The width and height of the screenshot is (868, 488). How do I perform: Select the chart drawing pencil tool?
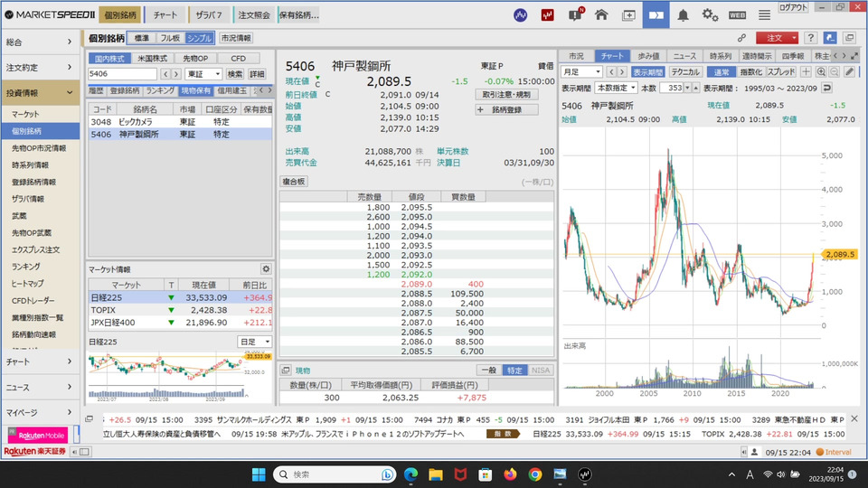850,72
